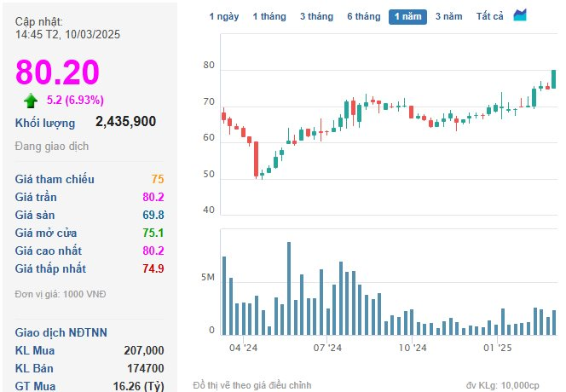
Task: Click the 07 '24 x-axis label
Action: coord(327,348)
